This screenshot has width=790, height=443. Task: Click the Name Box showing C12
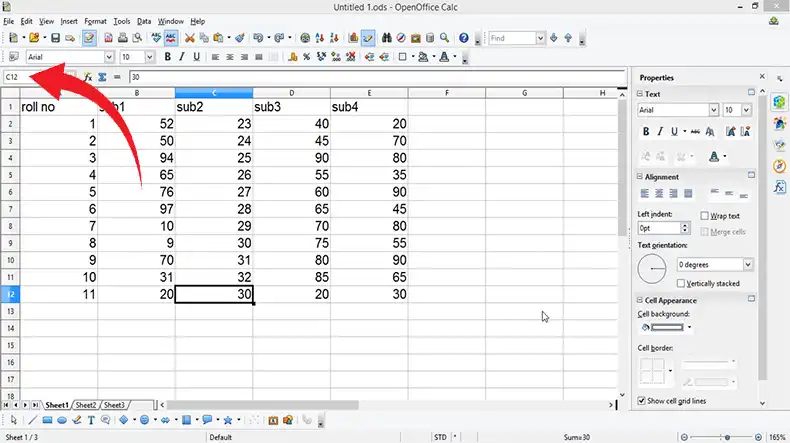(39, 77)
